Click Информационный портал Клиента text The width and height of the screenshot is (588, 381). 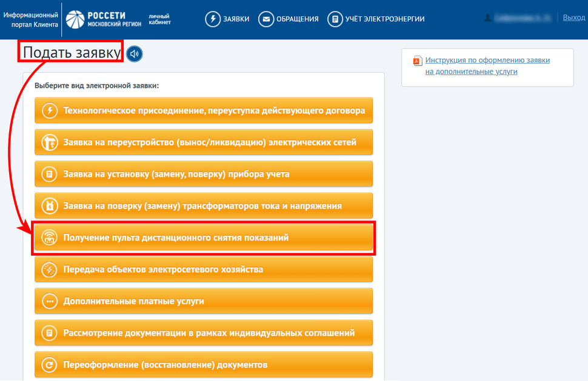31,20
